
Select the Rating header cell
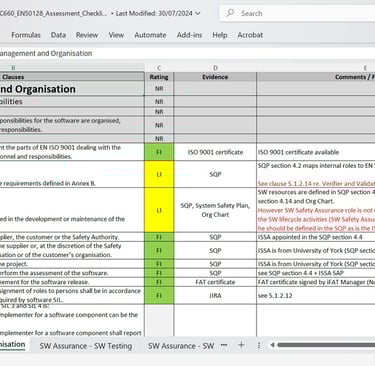[159, 77]
